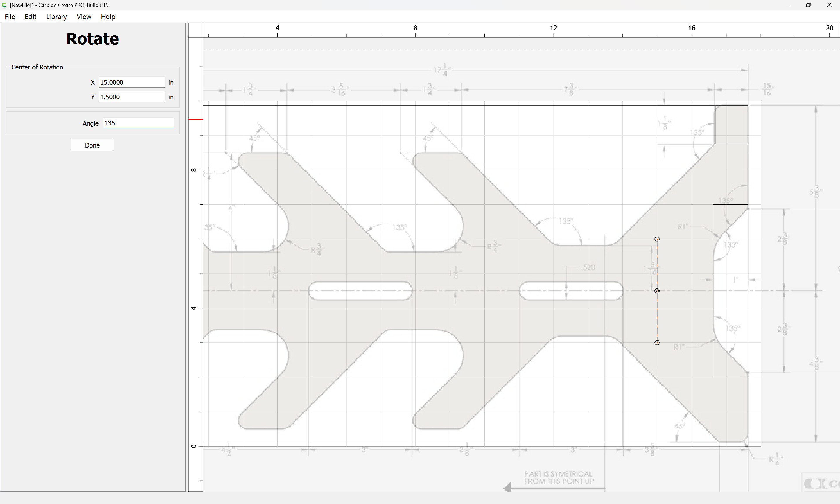Image resolution: width=840 pixels, height=504 pixels.
Task: Click the red position marker on vertical ruler
Action: coord(196,119)
